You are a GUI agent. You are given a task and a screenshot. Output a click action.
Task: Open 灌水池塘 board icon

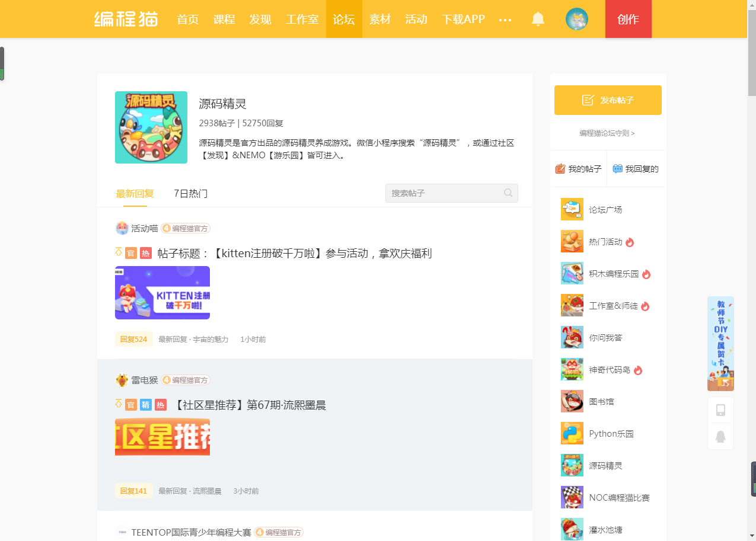pos(572,529)
